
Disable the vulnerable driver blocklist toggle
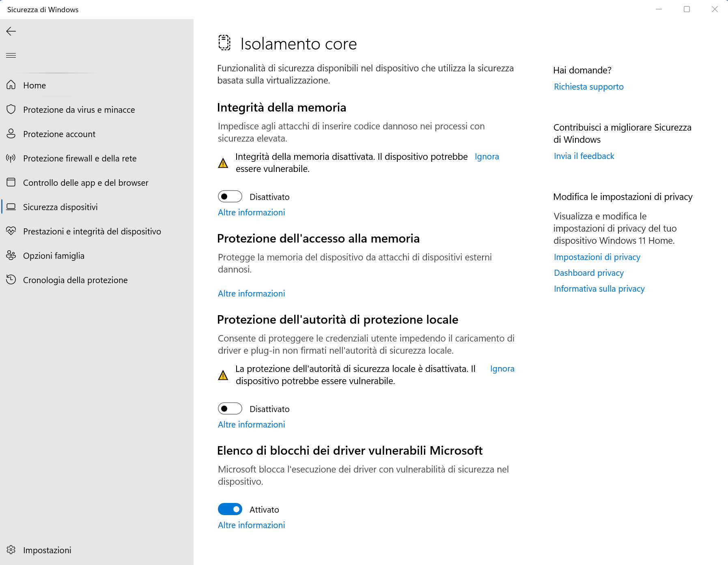pyautogui.click(x=230, y=509)
